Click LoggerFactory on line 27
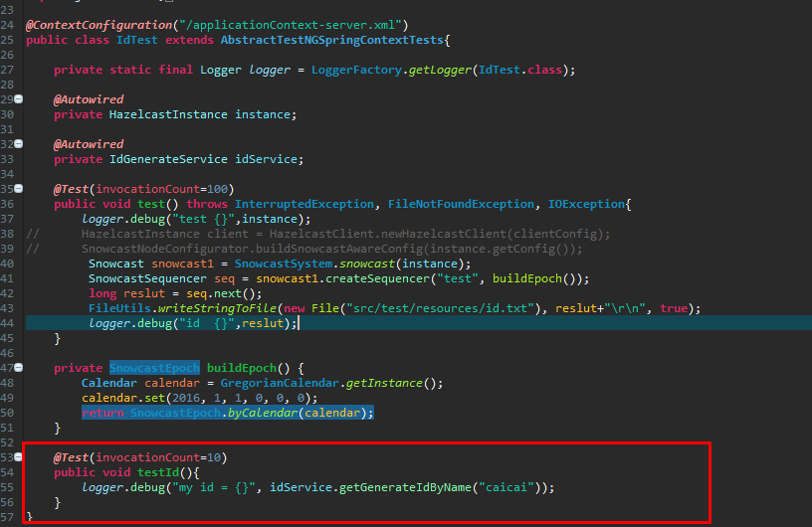The width and height of the screenshot is (812, 527). (356, 70)
